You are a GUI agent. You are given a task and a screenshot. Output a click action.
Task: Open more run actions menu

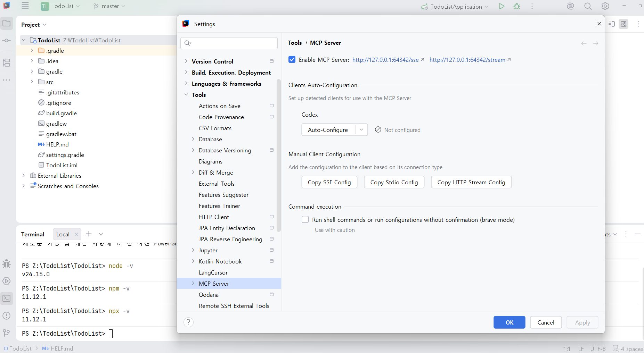[532, 6]
